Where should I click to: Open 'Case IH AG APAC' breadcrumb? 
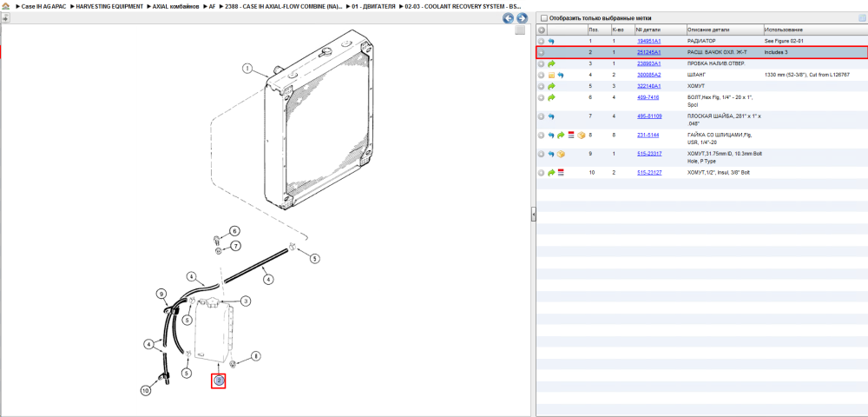click(x=43, y=6)
